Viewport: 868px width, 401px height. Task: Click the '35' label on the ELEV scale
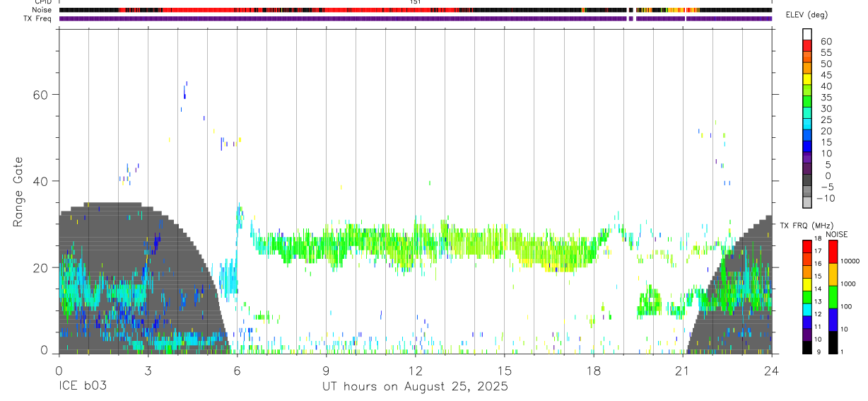(x=826, y=98)
